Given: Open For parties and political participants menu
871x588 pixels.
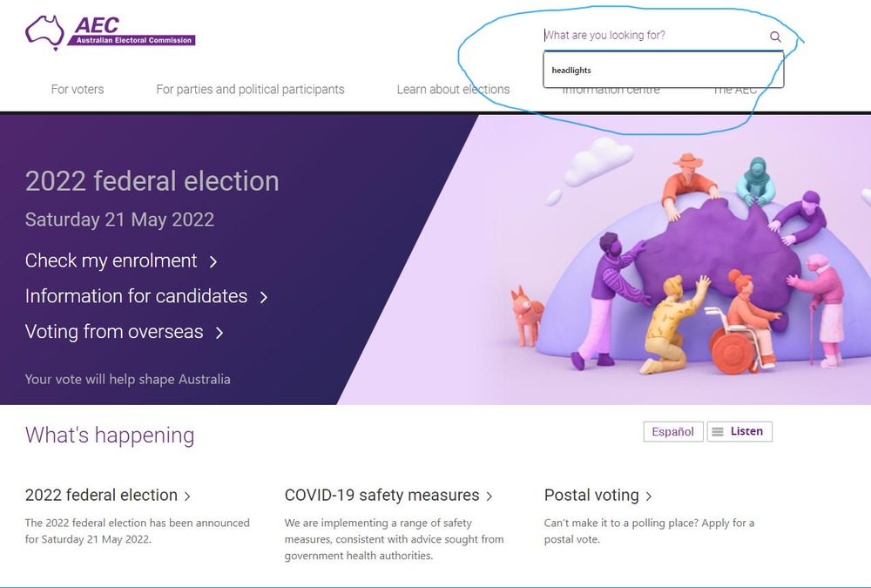Looking at the screenshot, I should (250, 89).
